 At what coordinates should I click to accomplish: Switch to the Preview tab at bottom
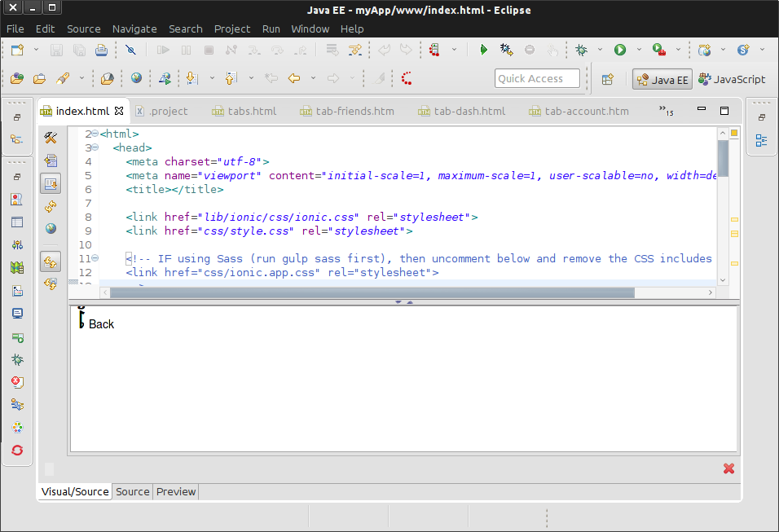tap(176, 491)
